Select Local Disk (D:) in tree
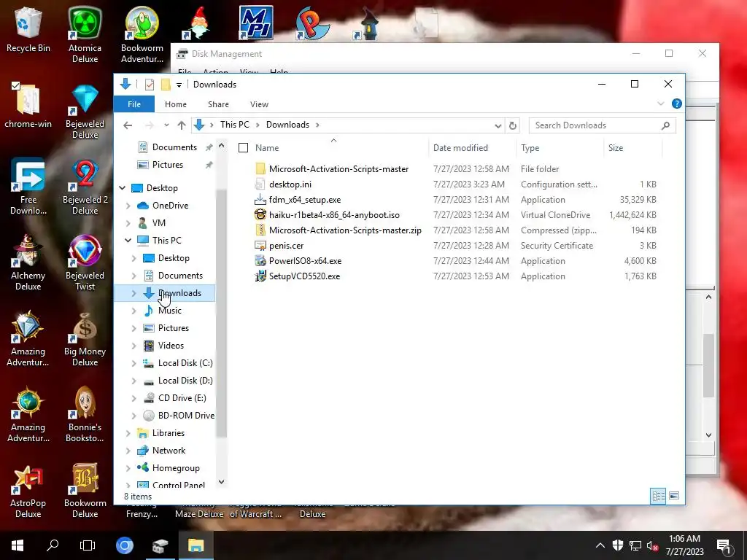Viewport: 747px width, 560px height. point(185,381)
